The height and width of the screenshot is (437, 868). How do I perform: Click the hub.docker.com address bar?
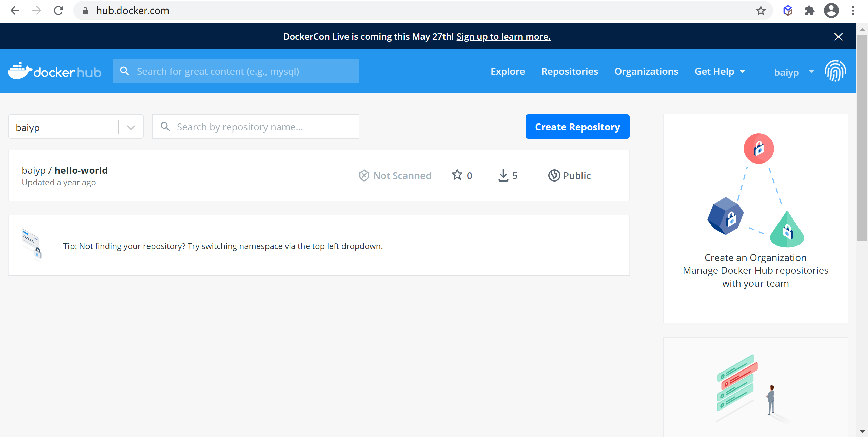coord(423,11)
